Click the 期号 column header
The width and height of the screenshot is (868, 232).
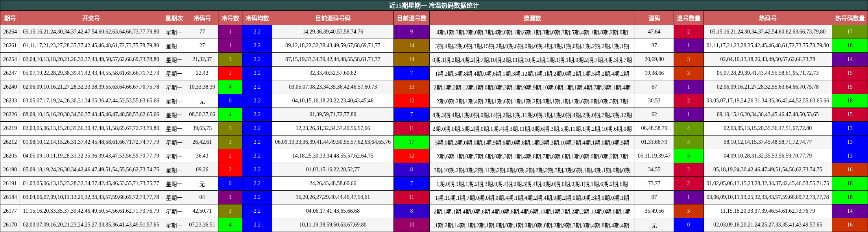tap(10, 18)
